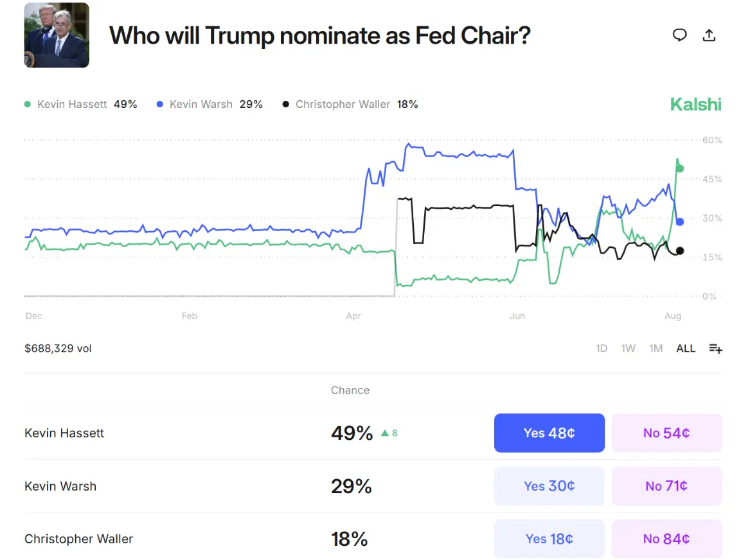Screen dimensions: 741x560
Task: Click the share upload icon
Action: pyautogui.click(x=709, y=35)
